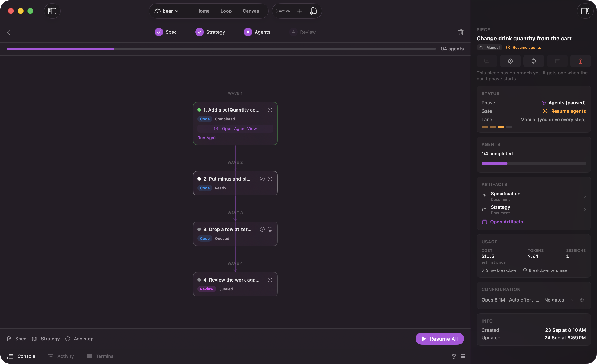Click the archive icon in piece actions
Image resolution: width=597 pixels, height=364 pixels.
coord(557,61)
